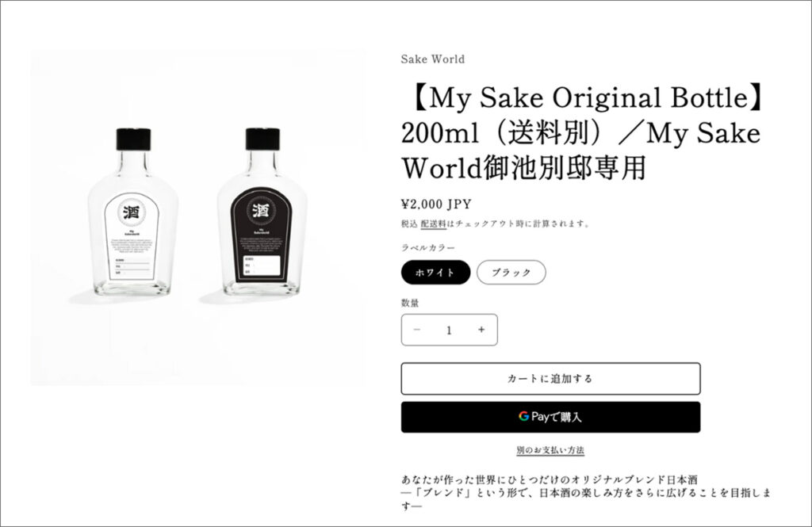
Task: Select the ホワイト label color option
Action: click(435, 273)
